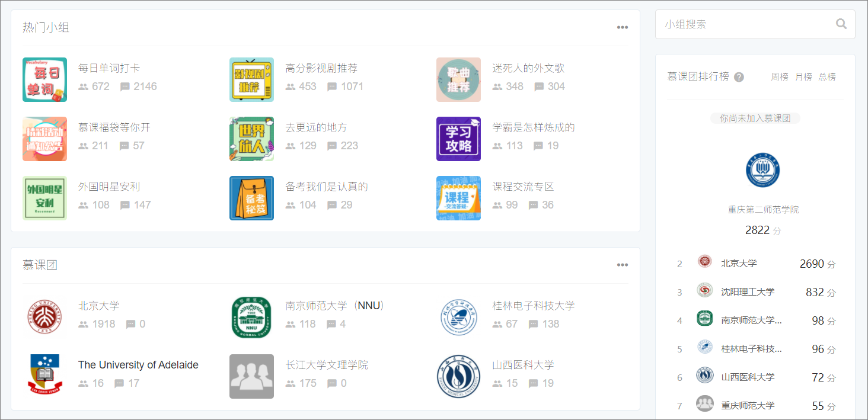Click the 学习攻略 group icon
This screenshot has width=868, height=420.
tap(458, 139)
